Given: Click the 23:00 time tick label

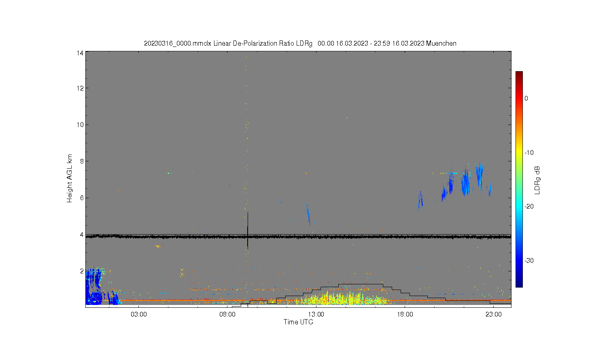Looking at the screenshot, I should 493,314.
